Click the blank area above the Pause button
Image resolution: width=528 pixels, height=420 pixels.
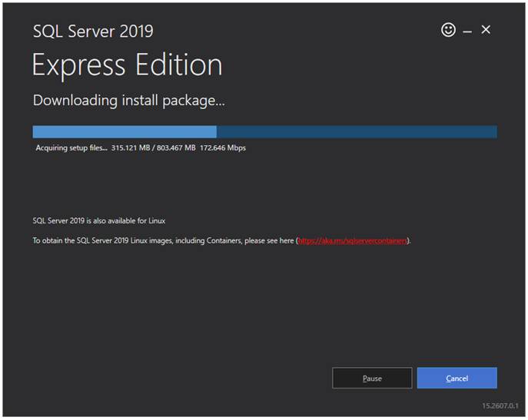pos(372,319)
